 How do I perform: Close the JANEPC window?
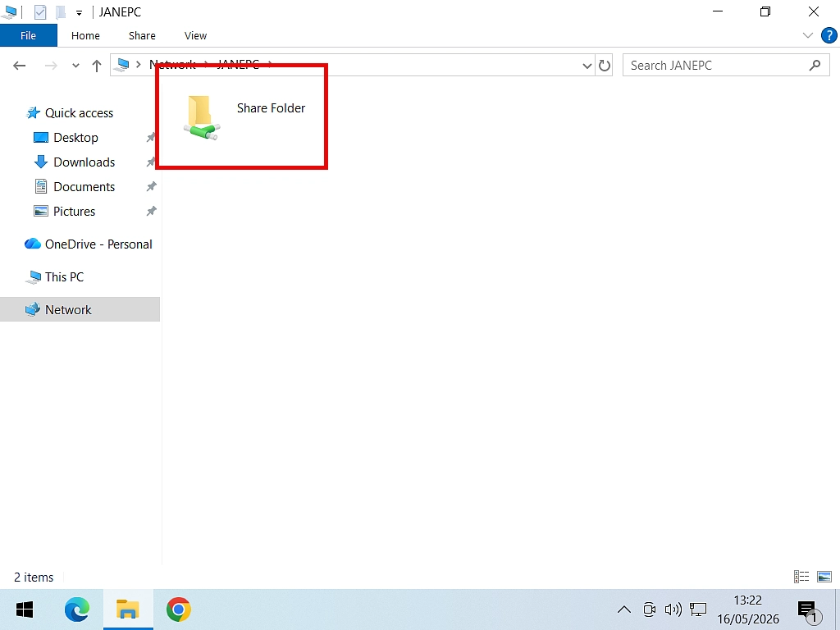click(813, 11)
